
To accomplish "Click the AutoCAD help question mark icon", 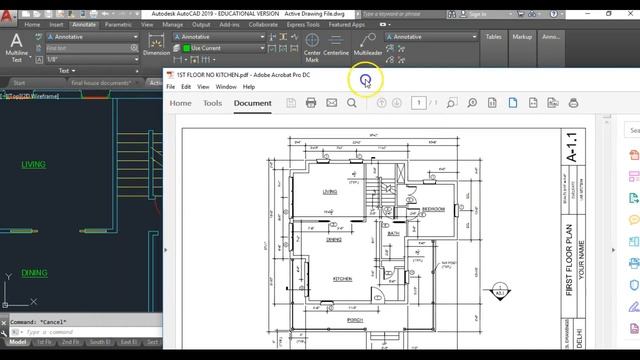I will point(553,14).
